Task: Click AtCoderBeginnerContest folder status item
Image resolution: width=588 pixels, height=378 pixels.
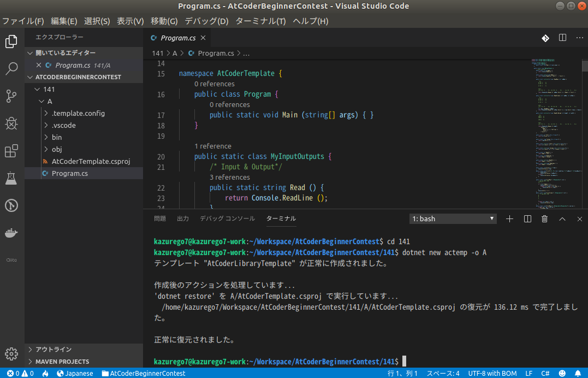Action: (x=144, y=374)
